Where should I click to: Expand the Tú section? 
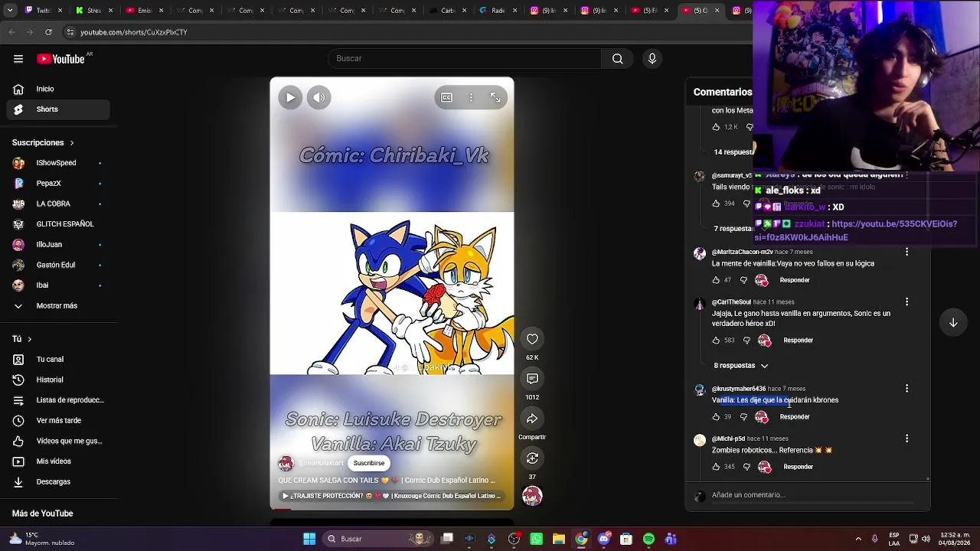coord(22,339)
